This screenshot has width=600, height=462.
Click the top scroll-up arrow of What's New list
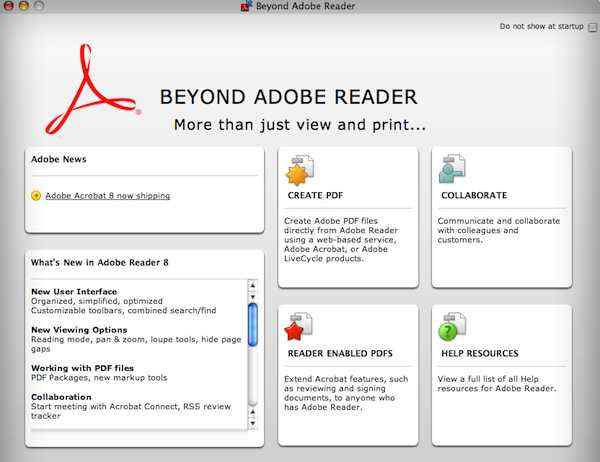tap(253, 285)
